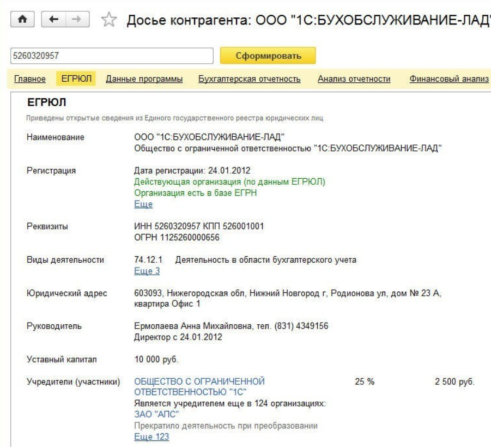Select the ЕГРЮЛ tab
Image resolution: width=491 pixels, height=448 pixels.
point(76,78)
